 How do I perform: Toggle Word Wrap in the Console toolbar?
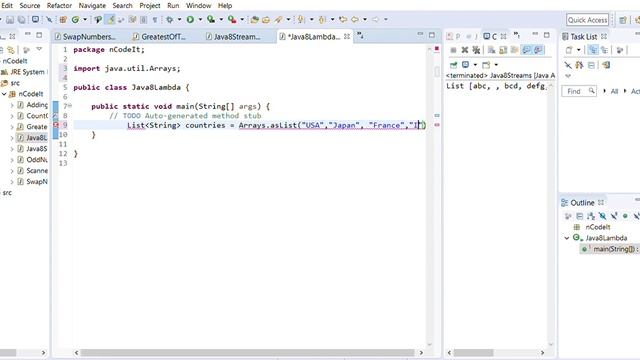[515, 50]
